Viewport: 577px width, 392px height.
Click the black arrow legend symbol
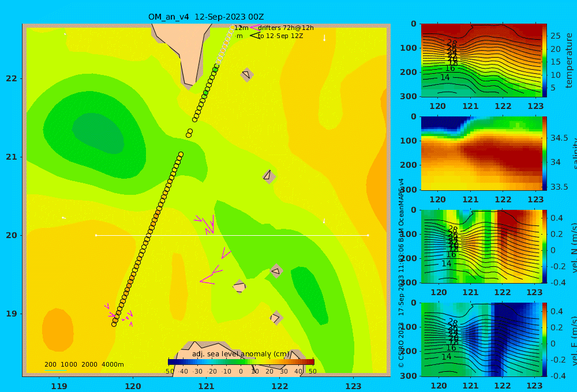pyautogui.click(x=255, y=35)
